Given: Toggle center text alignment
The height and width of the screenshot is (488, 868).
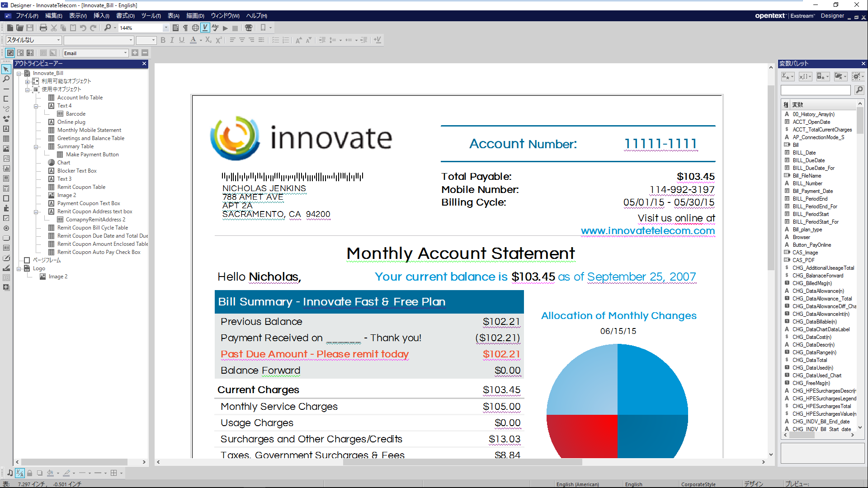Looking at the screenshot, I should click(242, 40).
